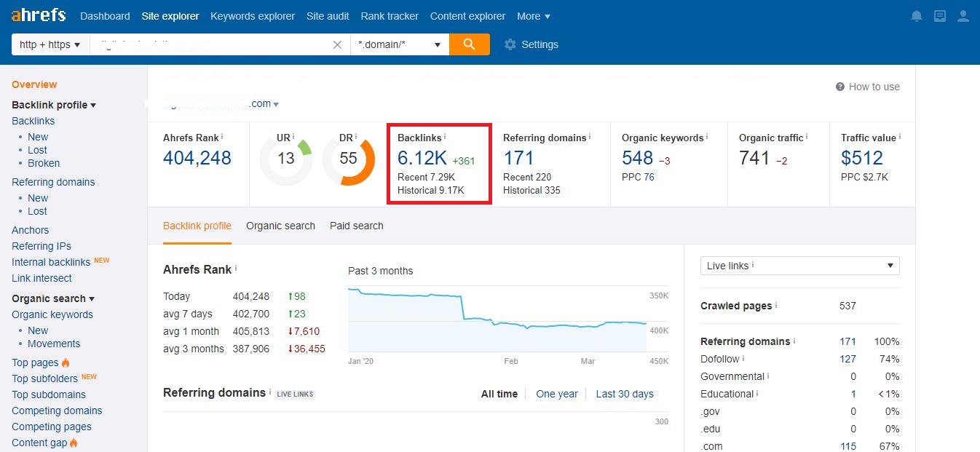
Task: Open the More menu dropdown
Action: pyautogui.click(x=534, y=16)
